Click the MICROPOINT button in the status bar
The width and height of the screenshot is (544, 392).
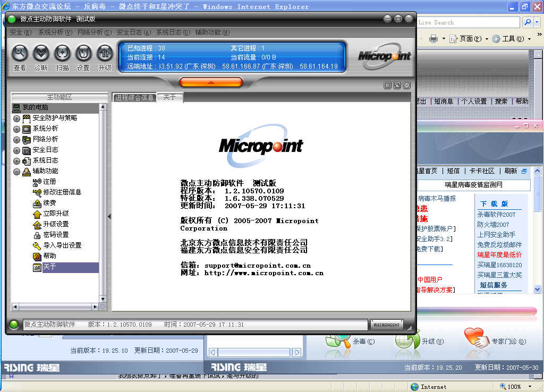tap(387, 325)
